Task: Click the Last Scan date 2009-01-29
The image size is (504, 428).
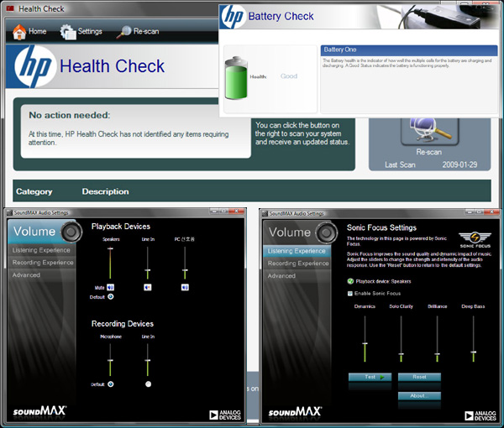Action: [459, 164]
